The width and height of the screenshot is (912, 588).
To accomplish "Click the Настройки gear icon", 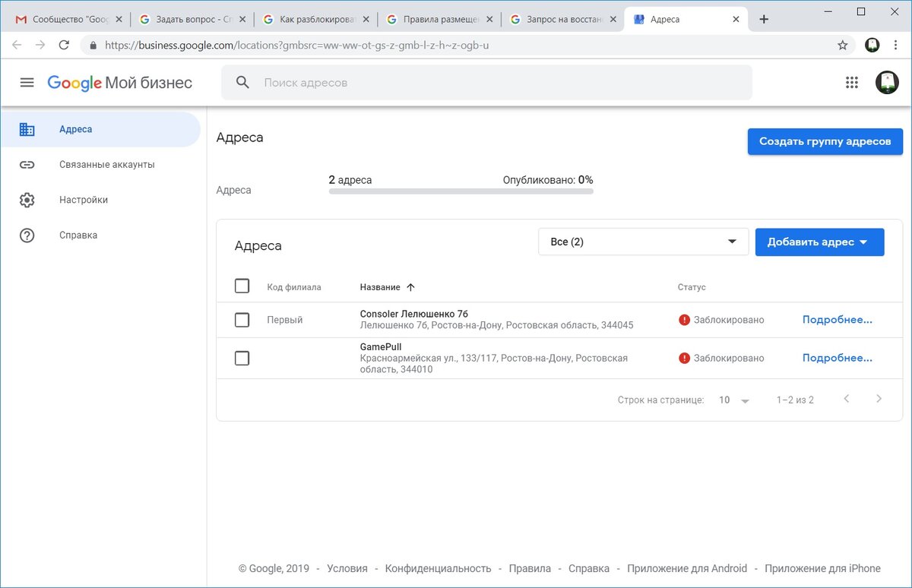I will pyautogui.click(x=27, y=200).
